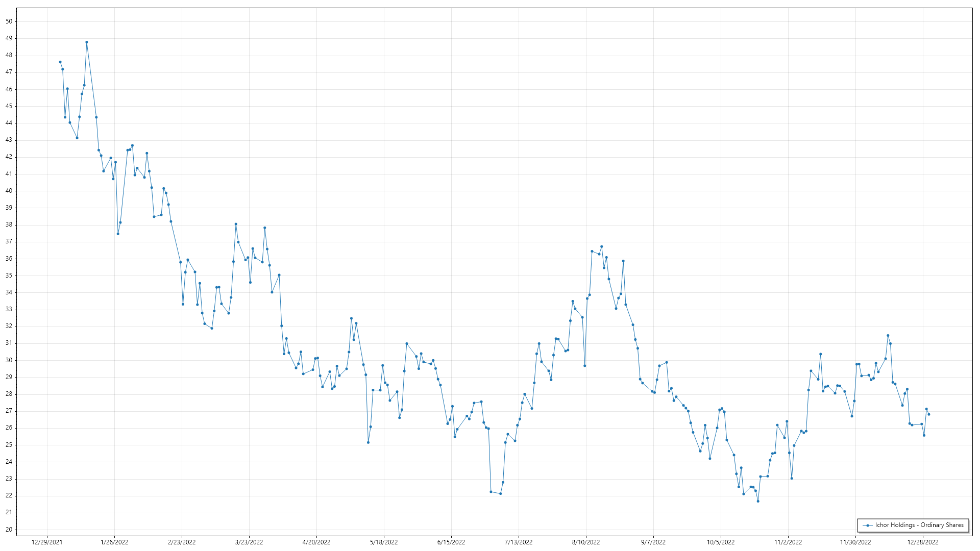Click the last data point of the series

[929, 414]
